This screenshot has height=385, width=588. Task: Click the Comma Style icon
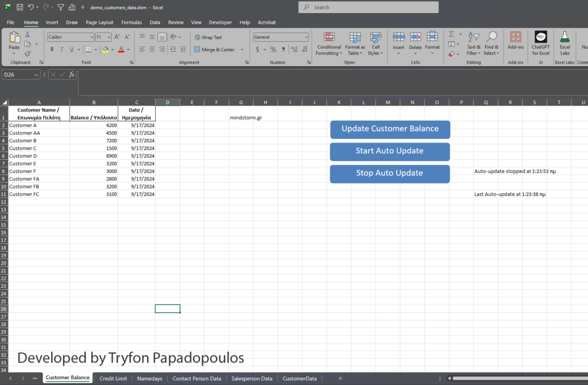pos(283,49)
